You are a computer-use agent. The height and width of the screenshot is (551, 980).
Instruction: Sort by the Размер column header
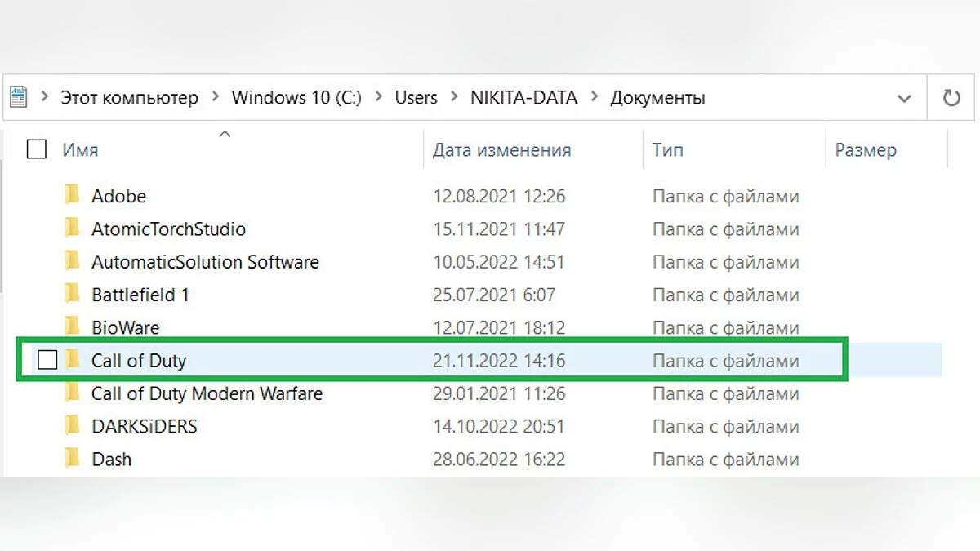coord(865,150)
